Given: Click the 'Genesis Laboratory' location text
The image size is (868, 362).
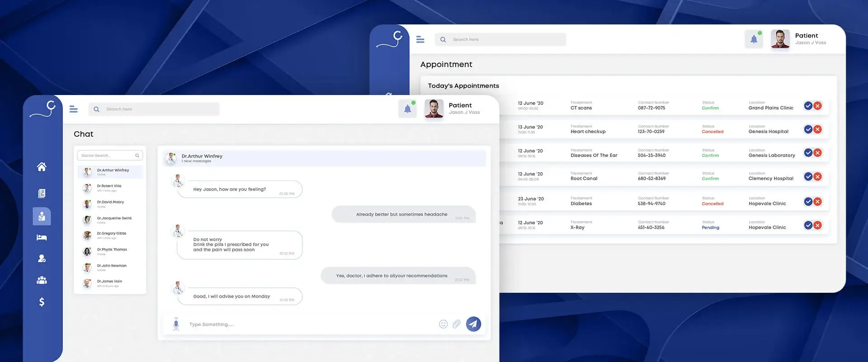Looking at the screenshot, I should pos(772,155).
